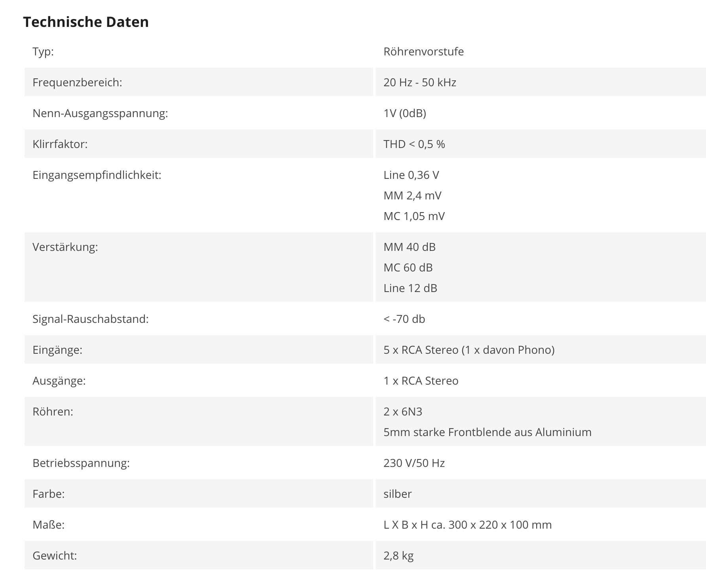Click the Frequenzbereich label
This screenshot has width=706, height=588.
click(77, 82)
